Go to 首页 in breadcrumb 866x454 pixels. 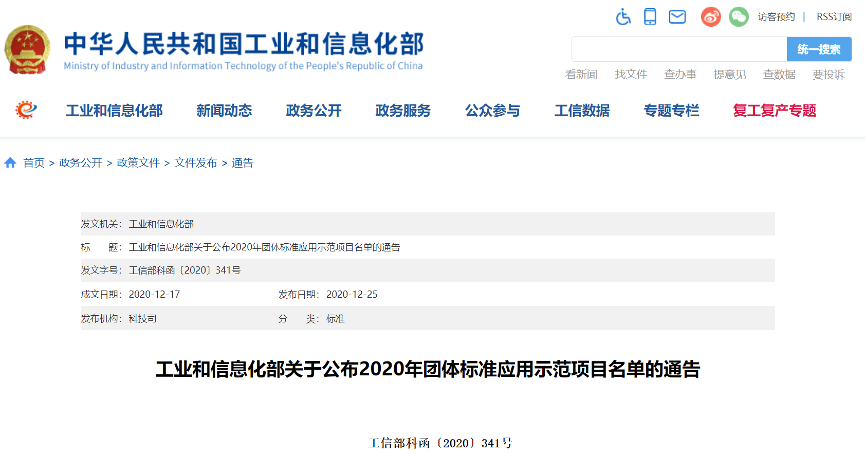(34, 163)
